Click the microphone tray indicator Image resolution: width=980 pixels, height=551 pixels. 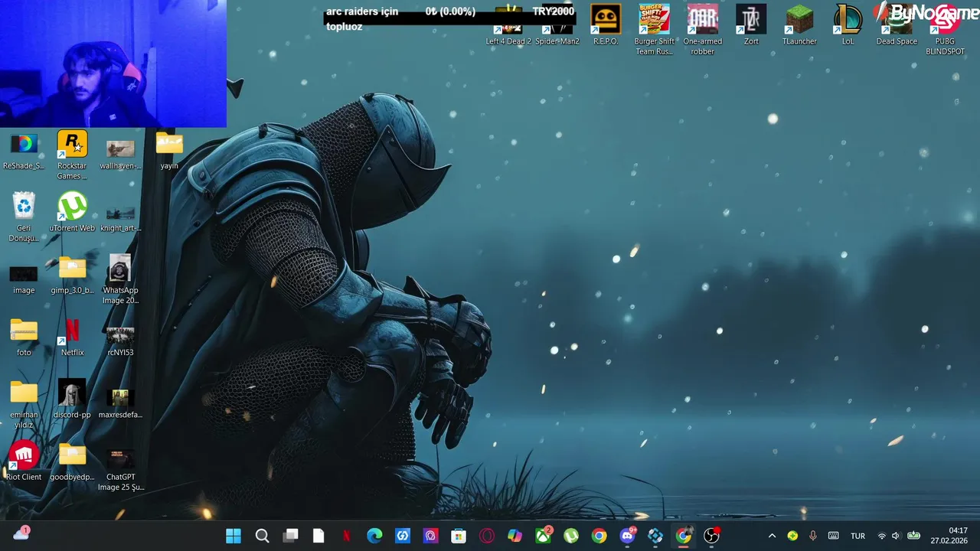(813, 536)
